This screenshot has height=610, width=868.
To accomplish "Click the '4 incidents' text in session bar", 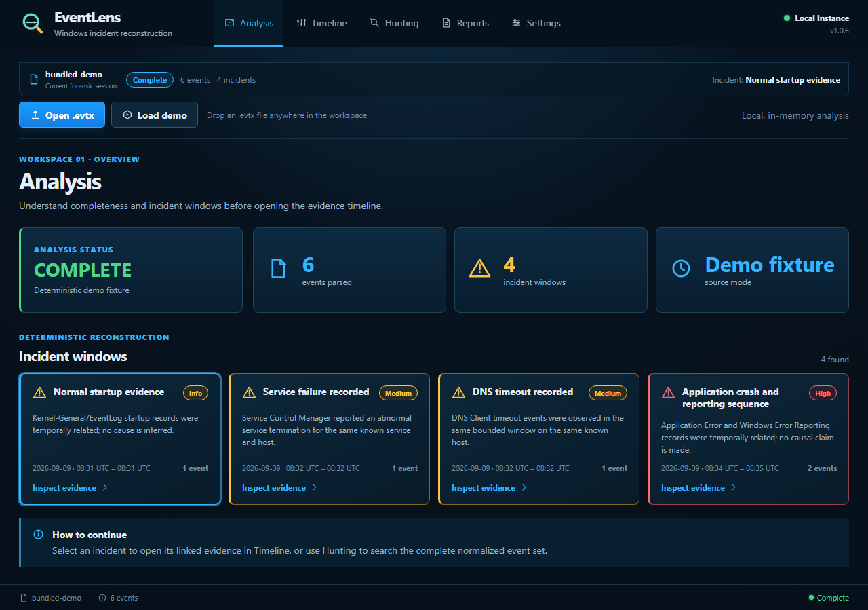I will point(236,80).
